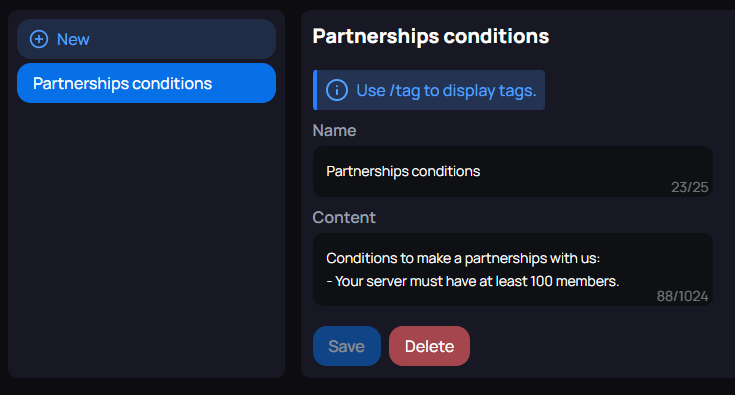
Task: Click the Name field label
Action: [334, 130]
